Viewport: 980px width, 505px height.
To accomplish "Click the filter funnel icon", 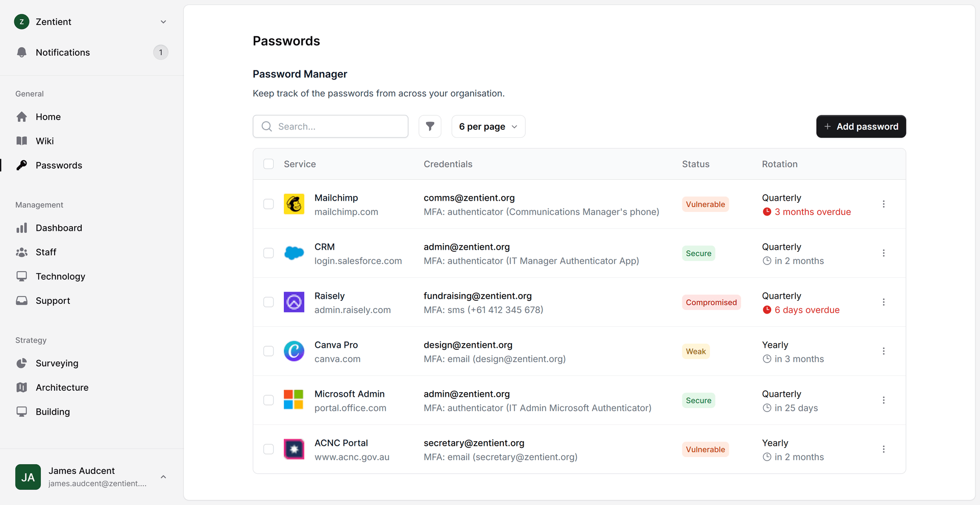I will pos(430,126).
